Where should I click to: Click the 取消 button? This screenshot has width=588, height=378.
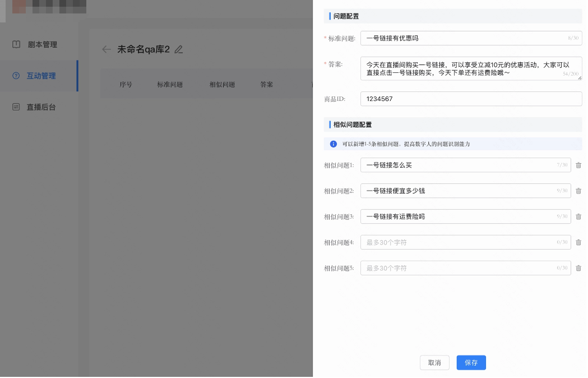click(434, 362)
